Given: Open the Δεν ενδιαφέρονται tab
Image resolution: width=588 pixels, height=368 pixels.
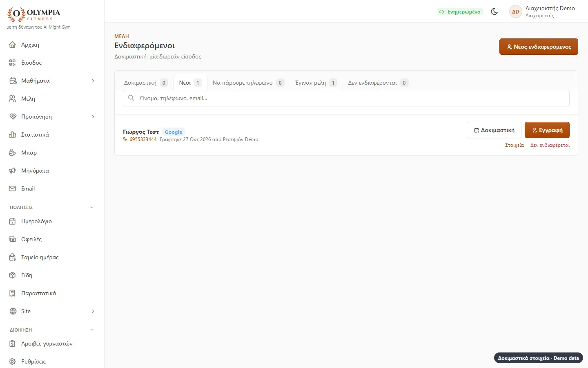Looking at the screenshot, I should [x=378, y=83].
